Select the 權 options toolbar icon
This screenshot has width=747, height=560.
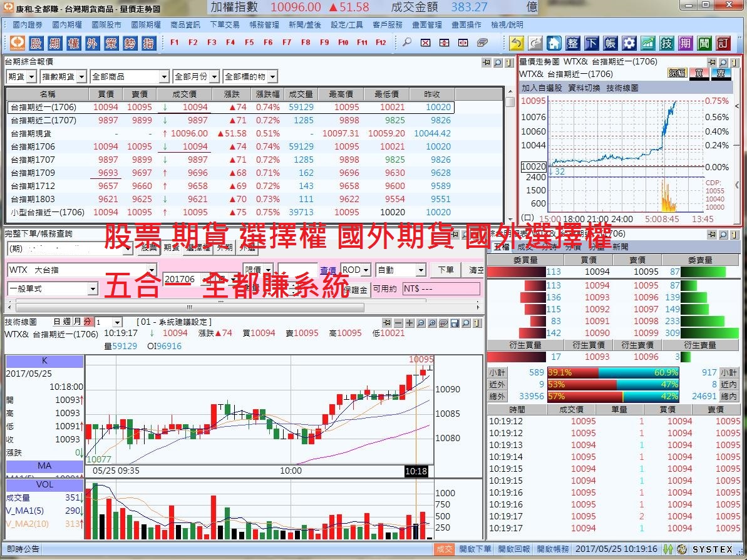click(73, 43)
